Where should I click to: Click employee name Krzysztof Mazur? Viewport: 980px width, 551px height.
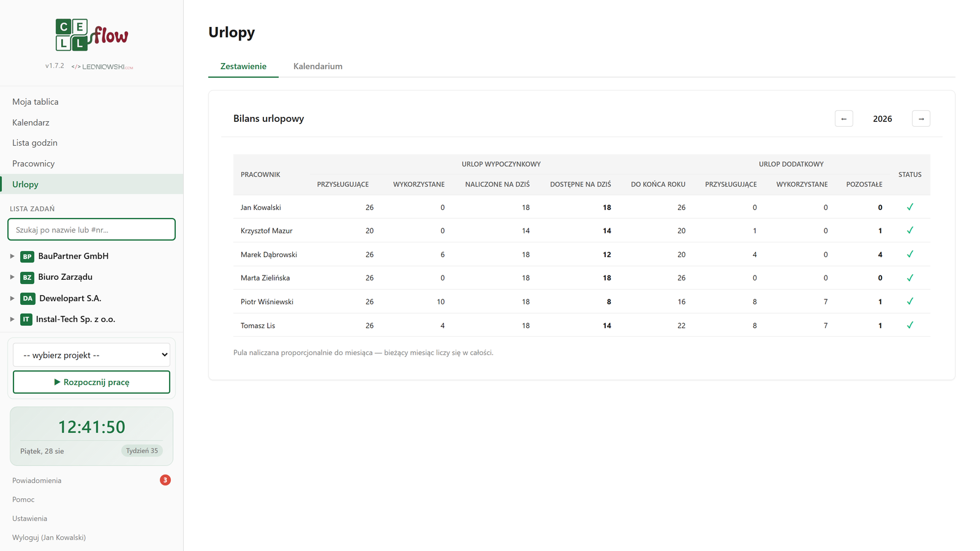[x=266, y=231]
